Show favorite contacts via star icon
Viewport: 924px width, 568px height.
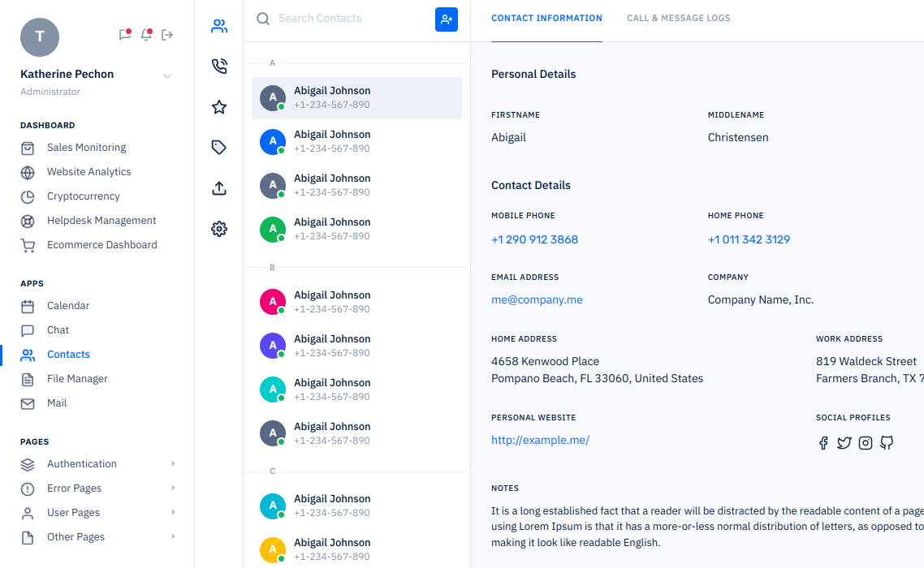click(218, 107)
